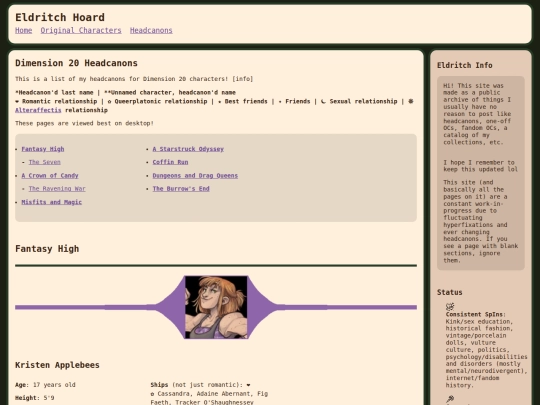Click 'These pages are viewed best on desktop!'
This screenshot has height=405, width=540.
point(84,123)
